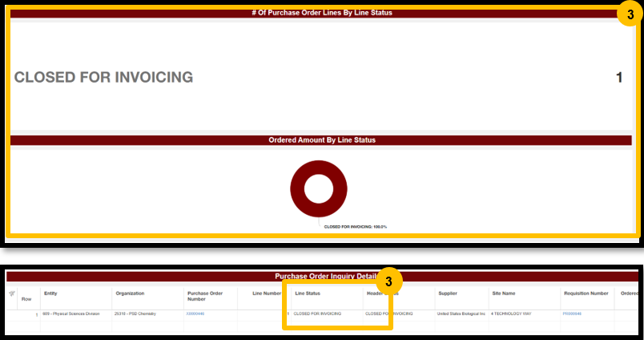Viewport: 644px width, 340px height.
Task: Click the dark red donut chart ring
Action: coord(319,188)
